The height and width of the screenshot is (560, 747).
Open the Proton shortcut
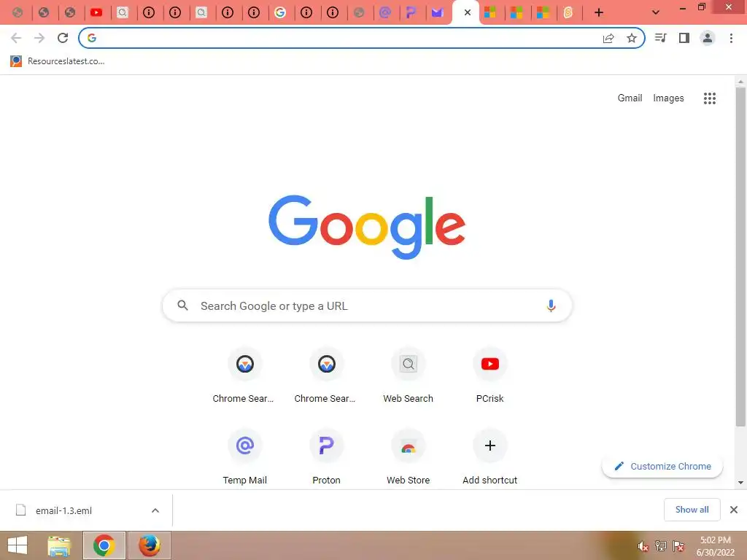pos(326,457)
